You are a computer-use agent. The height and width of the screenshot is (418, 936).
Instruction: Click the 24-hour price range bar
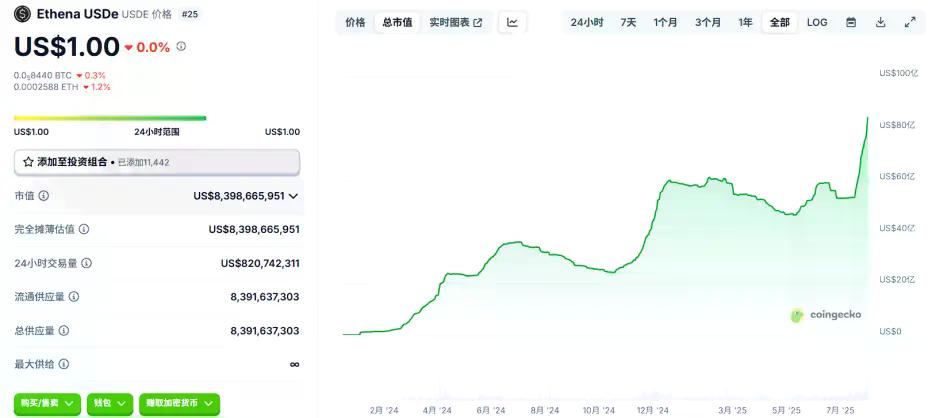[x=110, y=118]
